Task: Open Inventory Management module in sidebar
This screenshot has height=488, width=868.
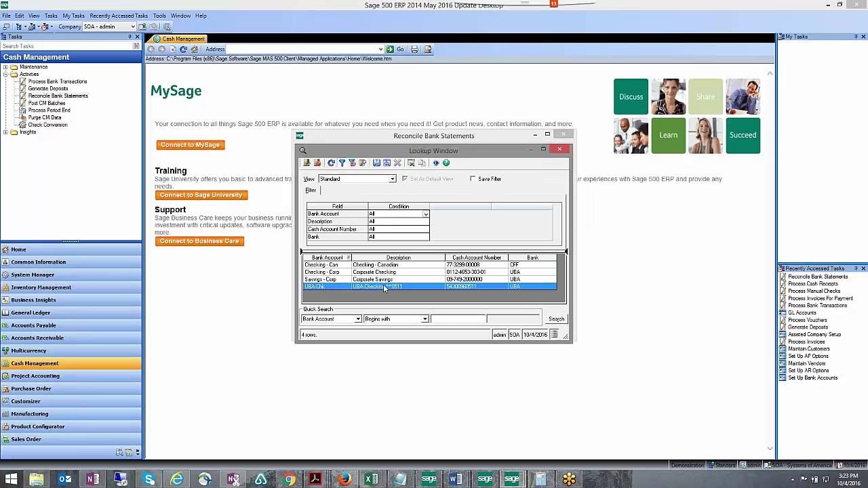Action: coord(71,287)
